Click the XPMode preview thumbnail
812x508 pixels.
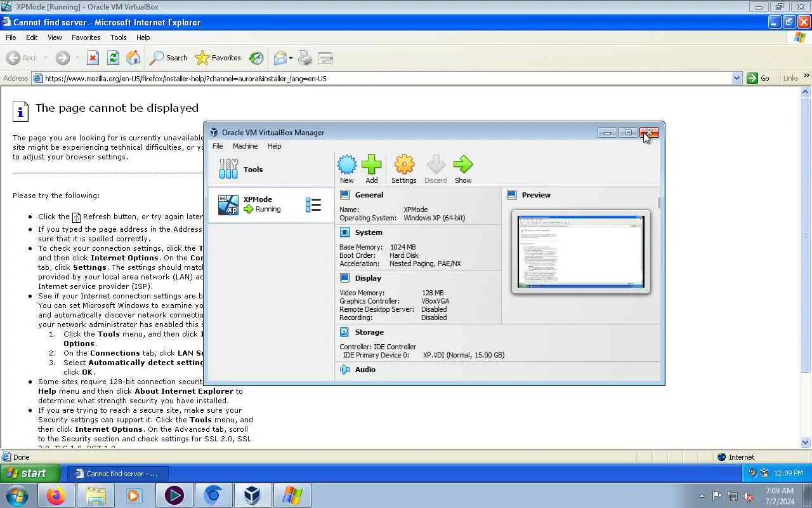pyautogui.click(x=580, y=251)
